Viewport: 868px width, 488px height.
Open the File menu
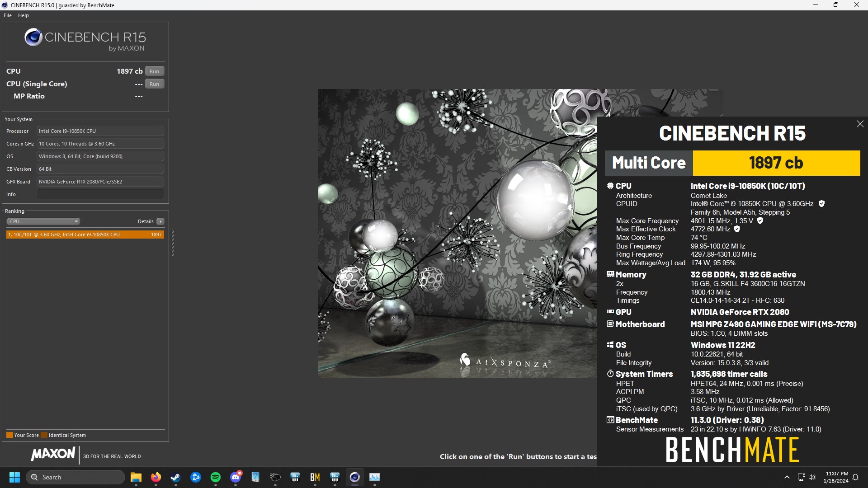click(8, 15)
